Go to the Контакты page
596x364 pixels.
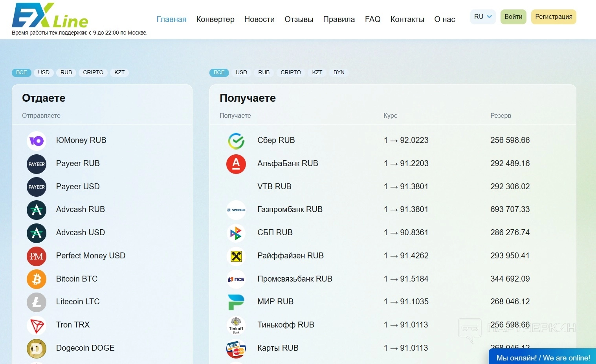click(x=407, y=19)
